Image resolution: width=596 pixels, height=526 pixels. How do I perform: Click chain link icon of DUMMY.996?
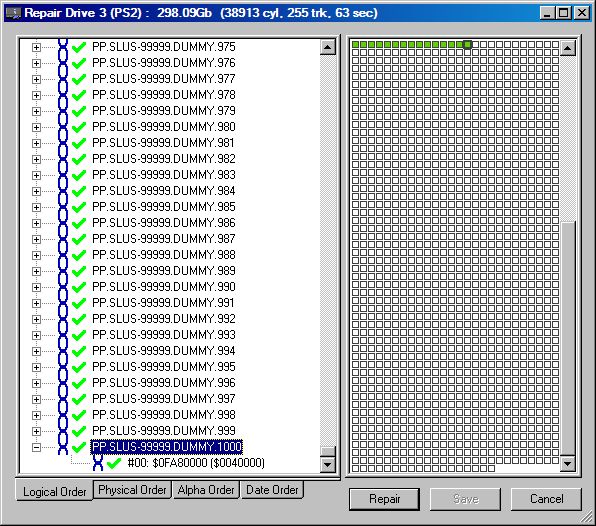63,383
